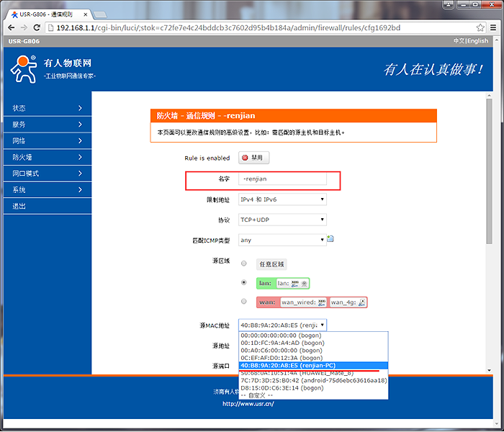Expand the 防火墙 sidebar menu
This screenshot has width=504, height=432.
[x=46, y=157]
